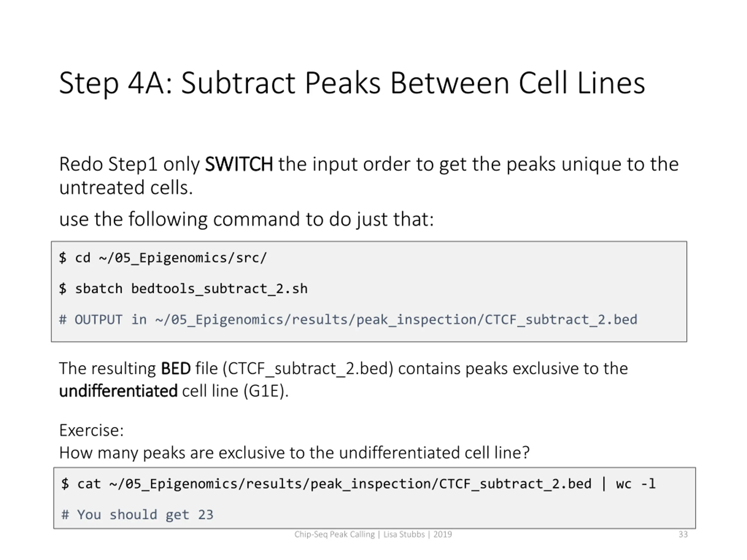This screenshot has width=747, height=560.
Task: Click the "Exercise:" heading
Action: [x=92, y=430]
